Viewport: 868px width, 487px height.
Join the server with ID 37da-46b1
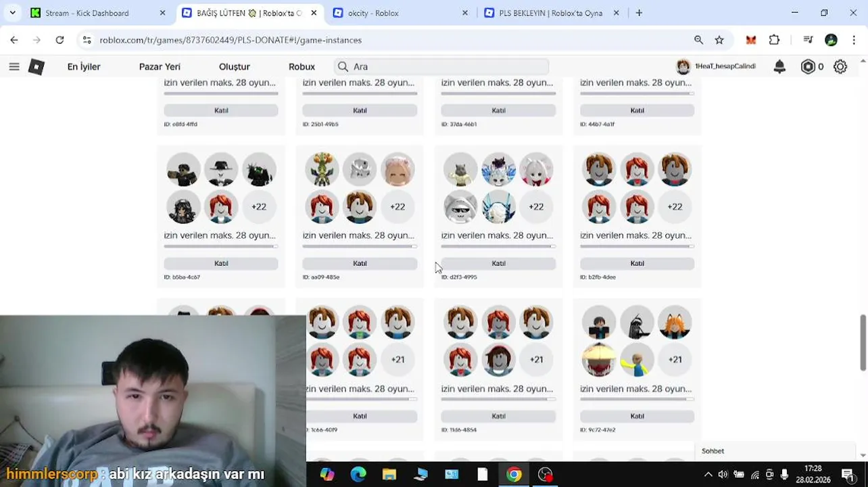[x=498, y=110]
